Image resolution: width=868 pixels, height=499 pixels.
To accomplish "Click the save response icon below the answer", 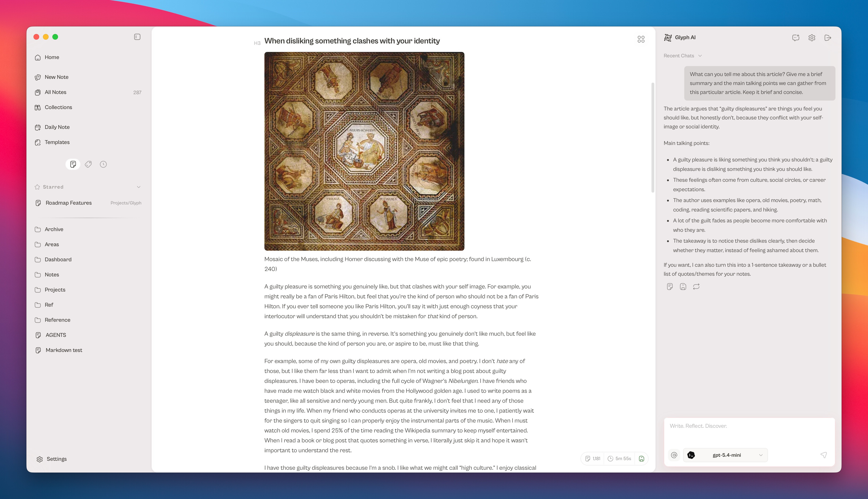I will click(x=683, y=287).
